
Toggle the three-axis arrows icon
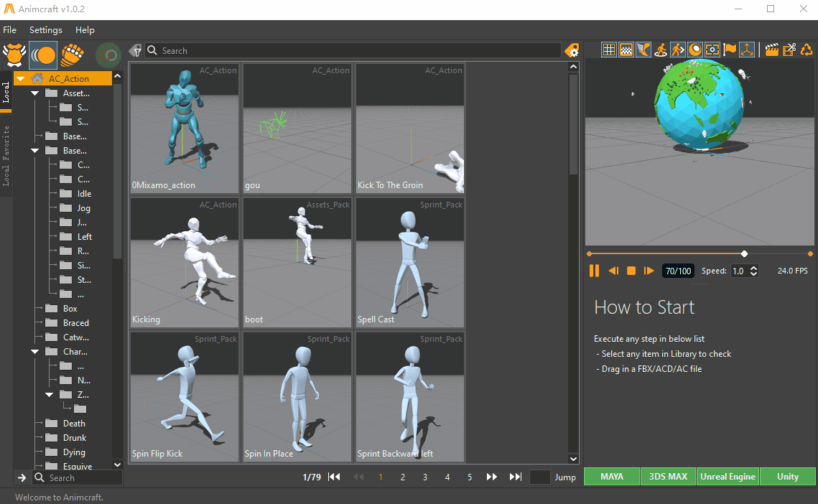[747, 50]
